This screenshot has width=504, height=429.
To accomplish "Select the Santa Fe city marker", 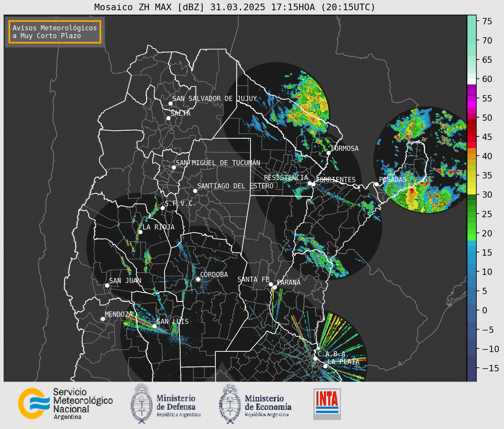I will (271, 284).
